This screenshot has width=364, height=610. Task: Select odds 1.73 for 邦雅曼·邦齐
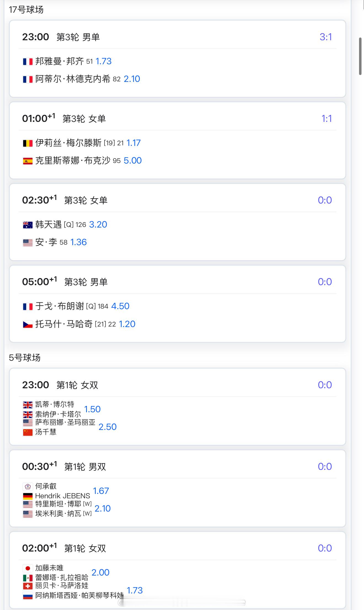pyautogui.click(x=103, y=61)
